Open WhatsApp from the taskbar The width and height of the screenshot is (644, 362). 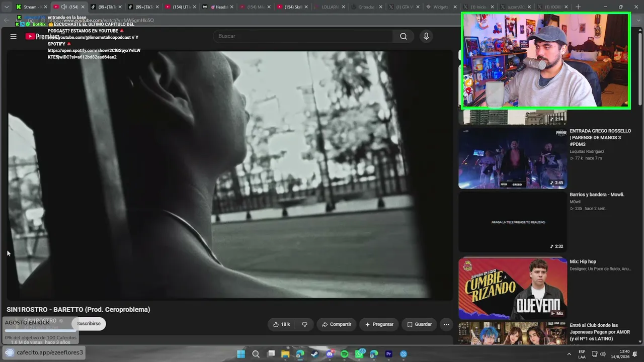(x=359, y=354)
